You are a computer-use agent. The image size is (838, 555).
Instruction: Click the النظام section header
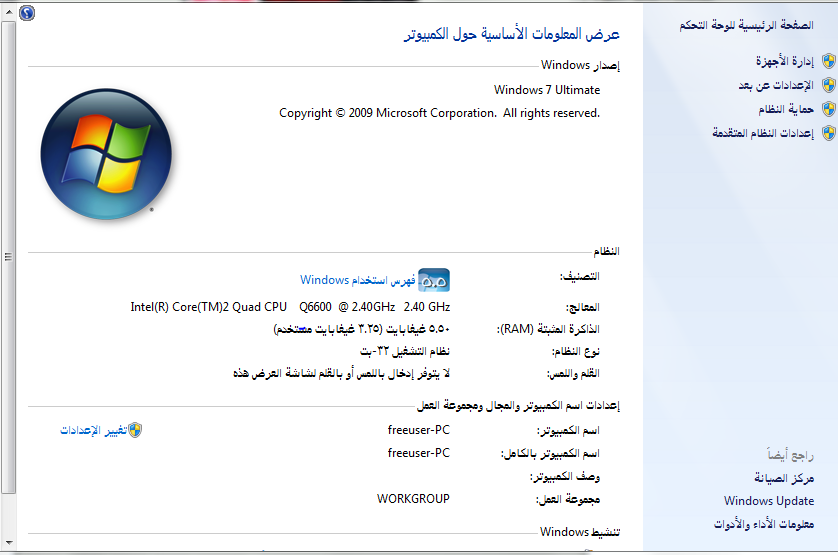coord(607,251)
